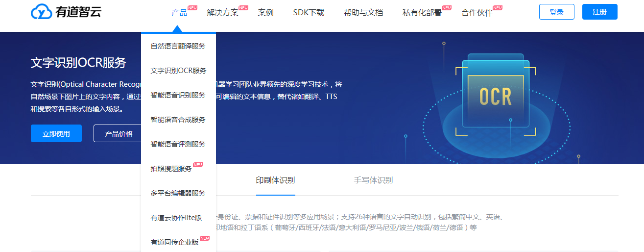Click the NEW badge beside 解决方案

tap(243, 8)
